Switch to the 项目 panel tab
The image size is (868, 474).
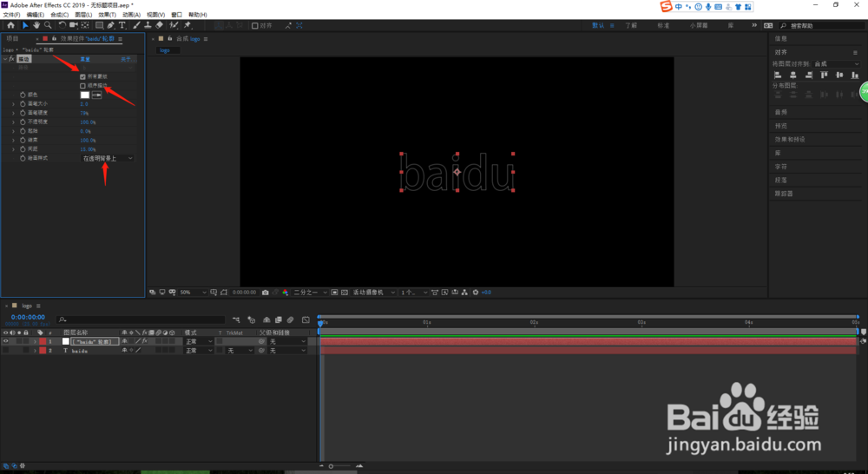tap(12, 39)
